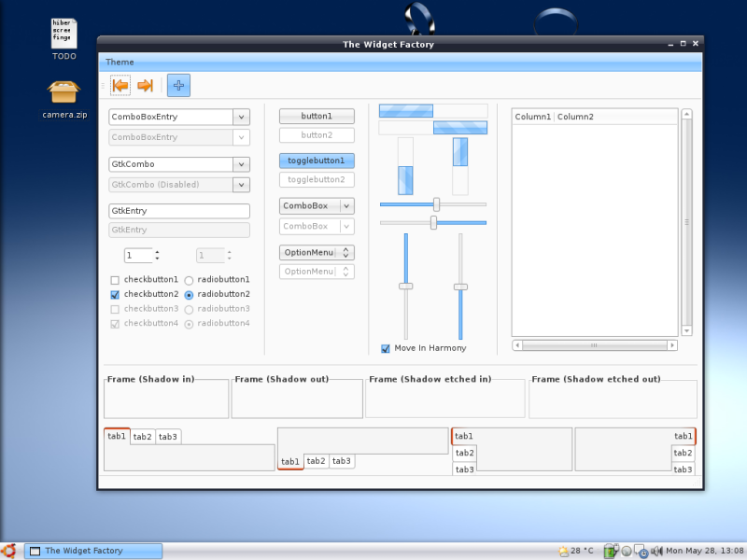Click the right vertical slider handle

point(460,287)
